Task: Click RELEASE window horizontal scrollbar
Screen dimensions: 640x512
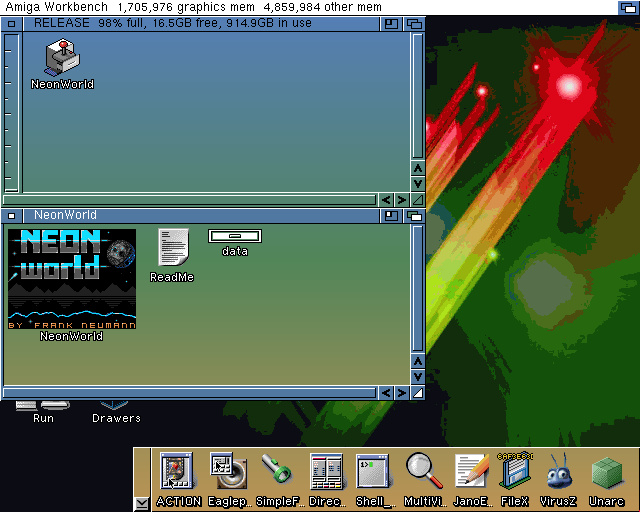Action: pyautogui.click(x=189, y=200)
